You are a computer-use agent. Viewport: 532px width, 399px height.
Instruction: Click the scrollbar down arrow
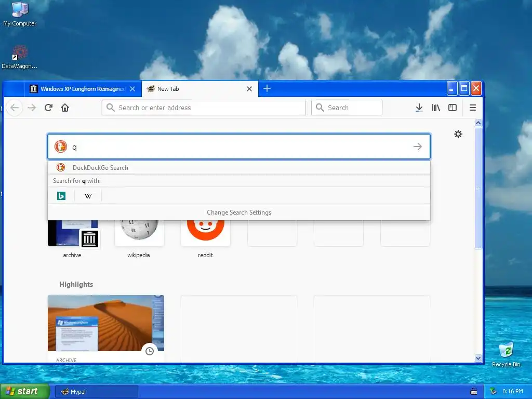478,358
